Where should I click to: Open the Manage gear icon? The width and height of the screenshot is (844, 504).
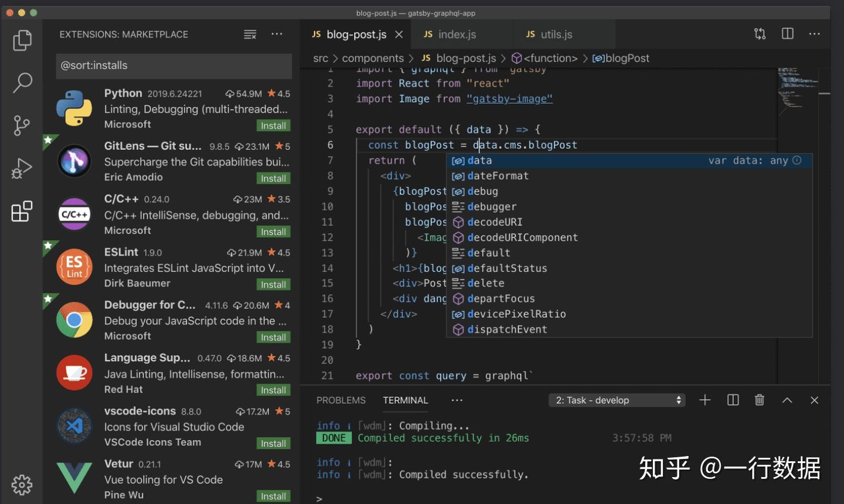pos(22,485)
